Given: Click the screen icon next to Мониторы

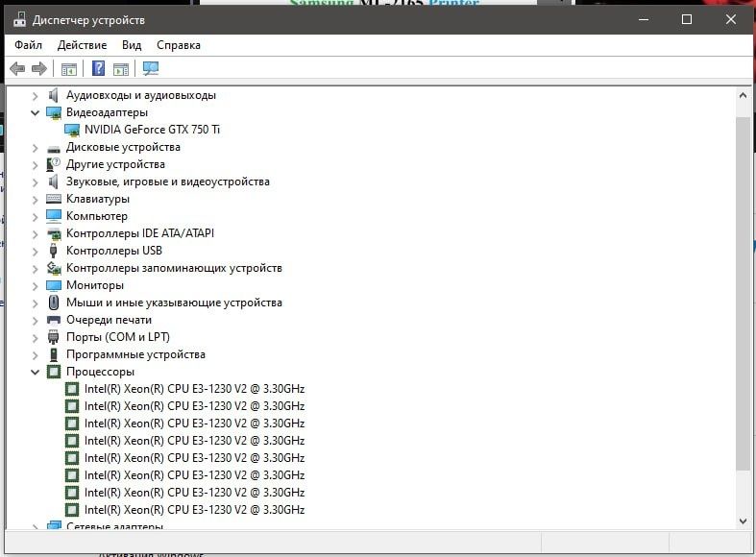Looking at the screenshot, I should [x=54, y=285].
